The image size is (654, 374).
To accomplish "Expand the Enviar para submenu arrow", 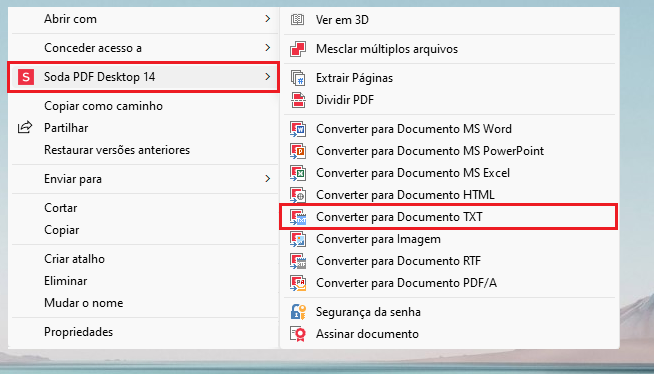I will 268,179.
